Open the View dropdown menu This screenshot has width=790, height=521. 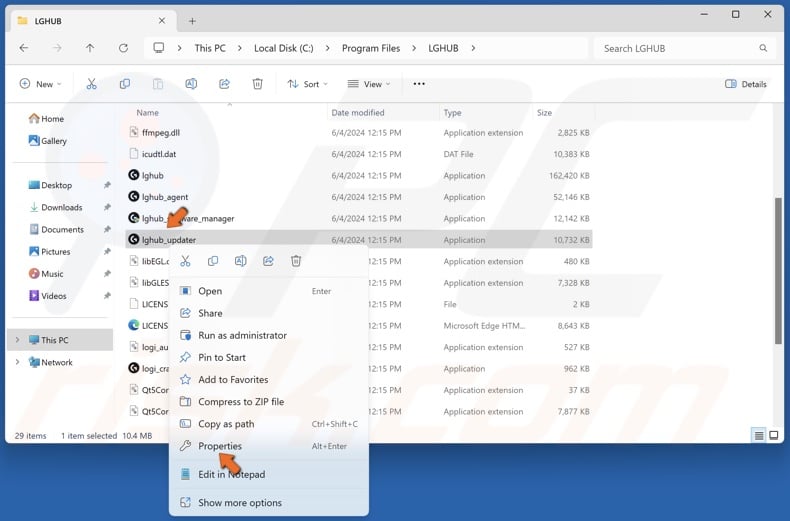point(367,84)
